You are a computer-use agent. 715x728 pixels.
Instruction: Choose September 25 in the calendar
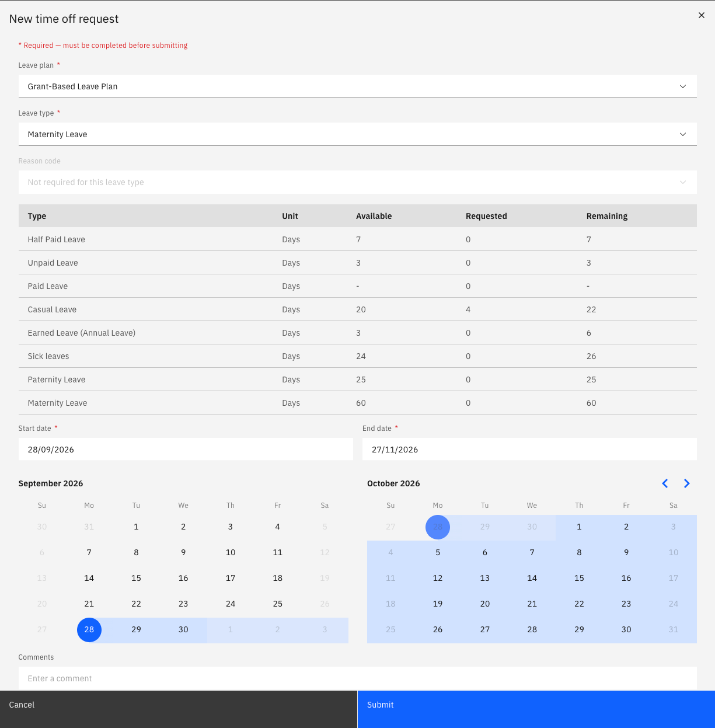pos(278,604)
